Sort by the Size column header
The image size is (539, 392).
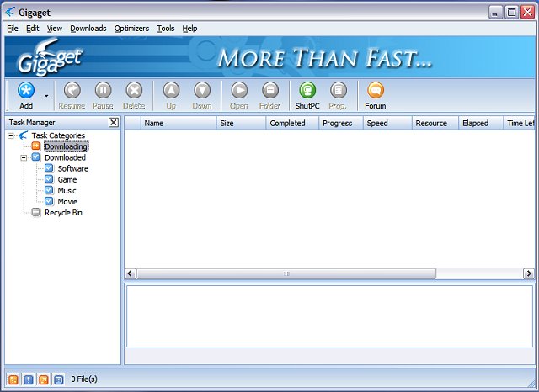pyautogui.click(x=241, y=123)
